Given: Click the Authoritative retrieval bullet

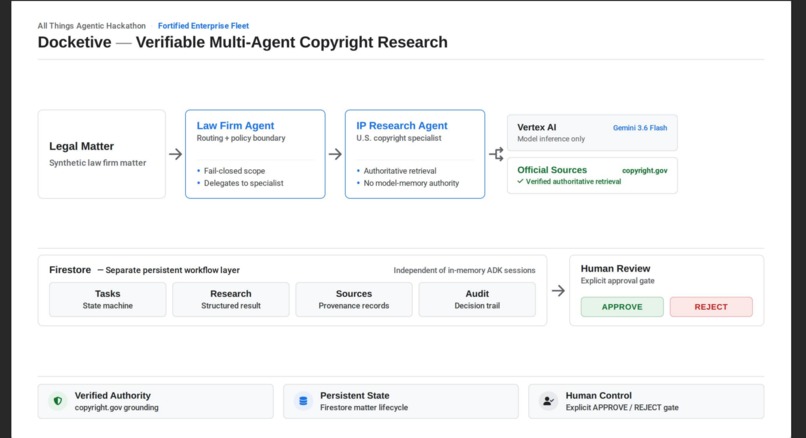Looking at the screenshot, I should coord(400,171).
